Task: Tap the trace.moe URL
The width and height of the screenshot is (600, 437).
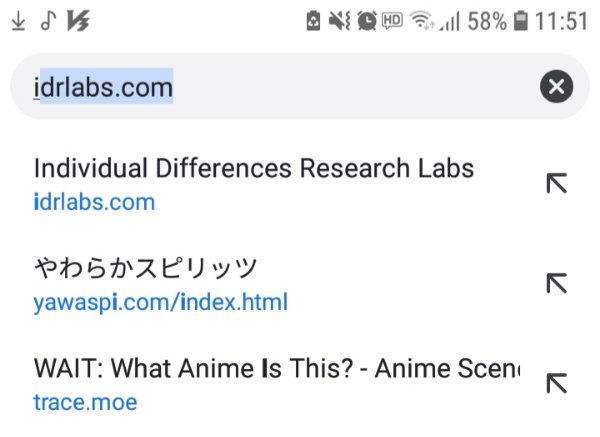Action: (85, 403)
